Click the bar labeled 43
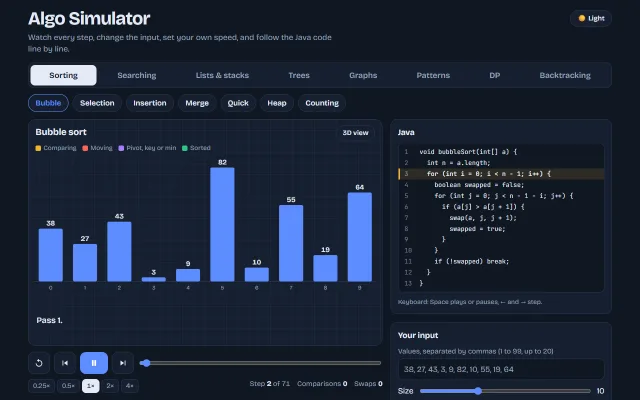640x400 pixels. click(x=119, y=251)
